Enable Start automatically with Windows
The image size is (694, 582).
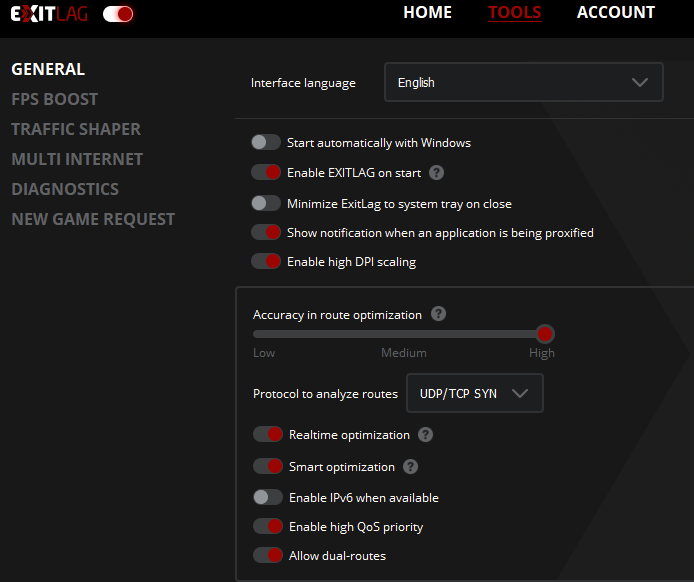click(266, 143)
